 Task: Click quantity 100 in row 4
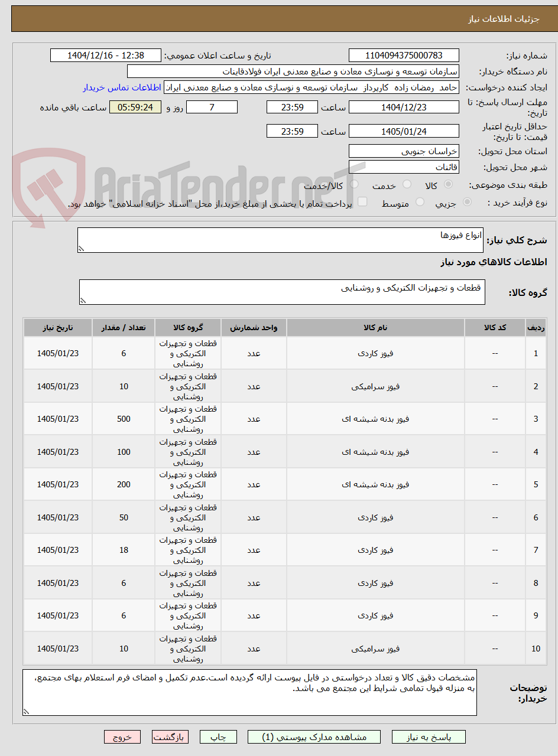pyautogui.click(x=124, y=452)
